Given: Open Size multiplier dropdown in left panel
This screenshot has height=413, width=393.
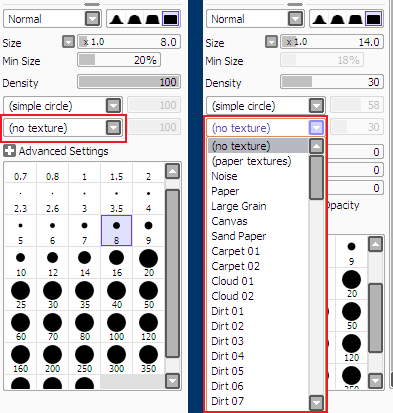Looking at the screenshot, I should [68, 42].
